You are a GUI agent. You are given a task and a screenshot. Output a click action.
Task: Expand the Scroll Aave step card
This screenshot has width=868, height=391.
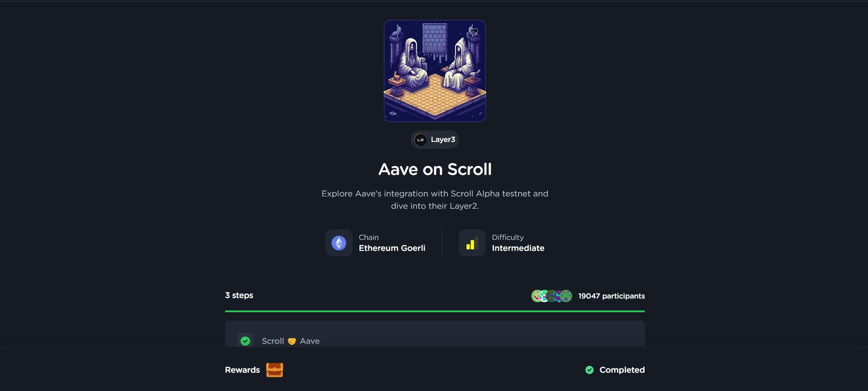pos(434,334)
